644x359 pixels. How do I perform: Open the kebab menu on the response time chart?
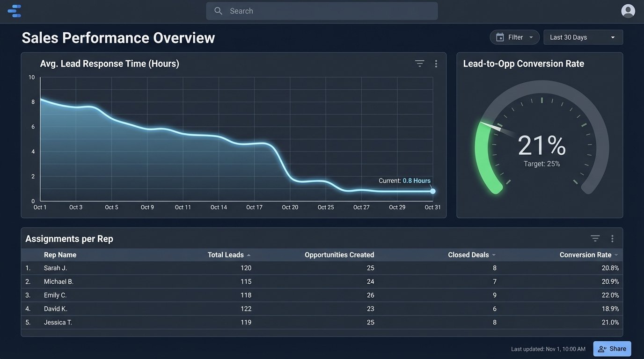tap(436, 63)
